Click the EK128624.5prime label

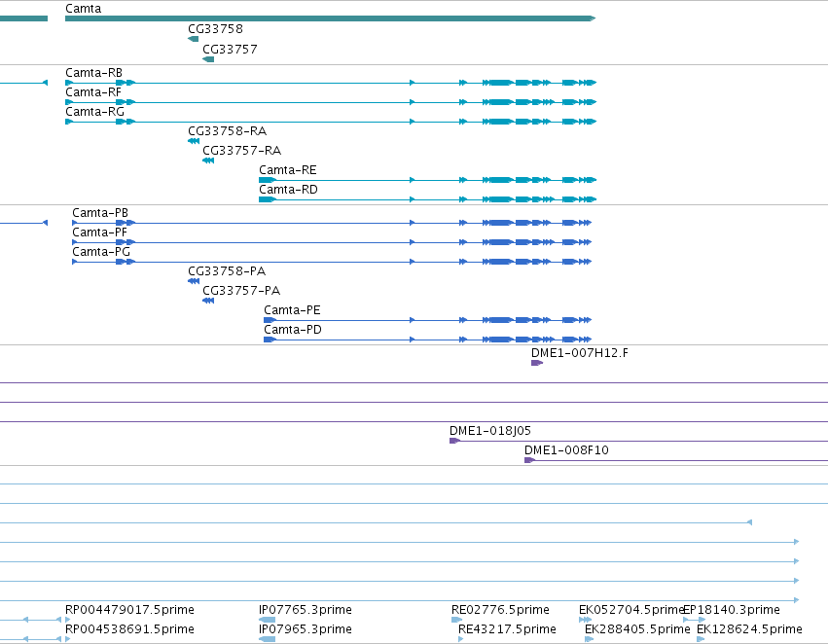(750, 629)
